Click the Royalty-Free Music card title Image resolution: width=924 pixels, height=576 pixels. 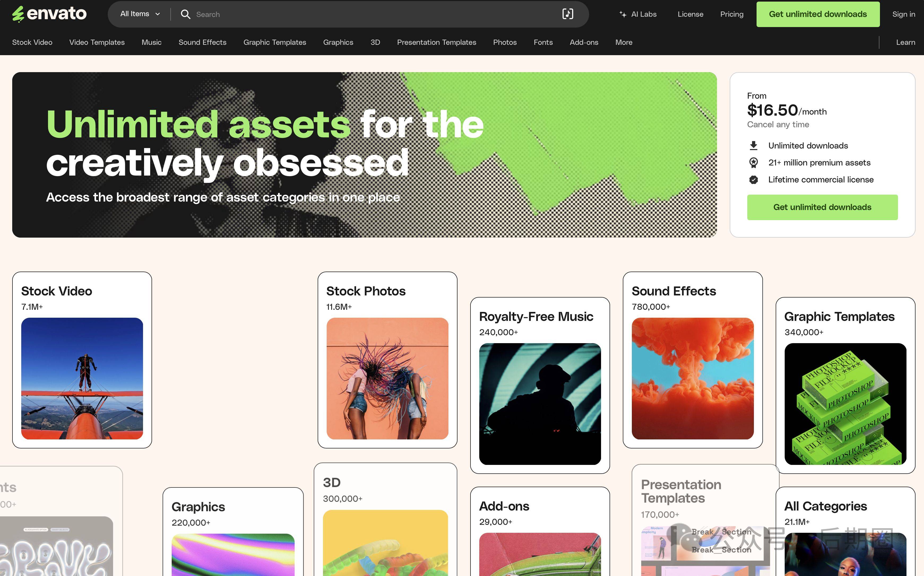tap(536, 317)
